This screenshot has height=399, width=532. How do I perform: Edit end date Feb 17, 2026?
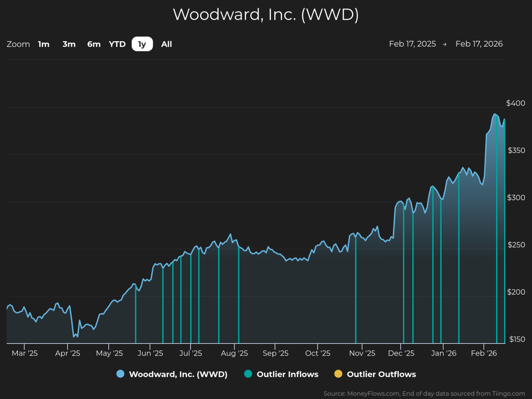(479, 44)
